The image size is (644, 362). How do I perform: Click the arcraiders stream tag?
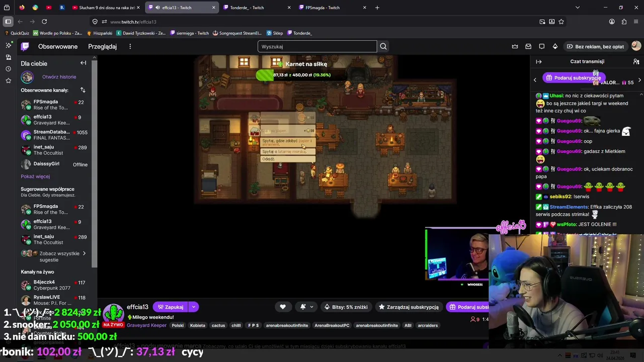(428, 325)
